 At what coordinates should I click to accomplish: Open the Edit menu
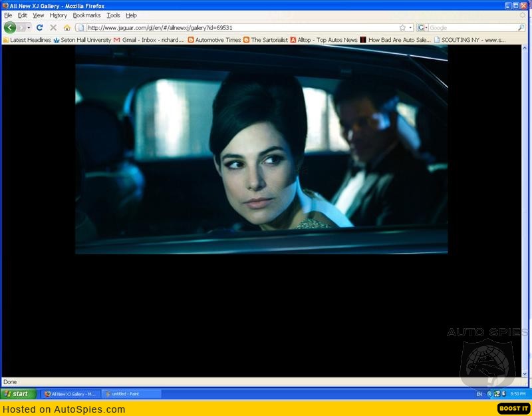click(23, 15)
